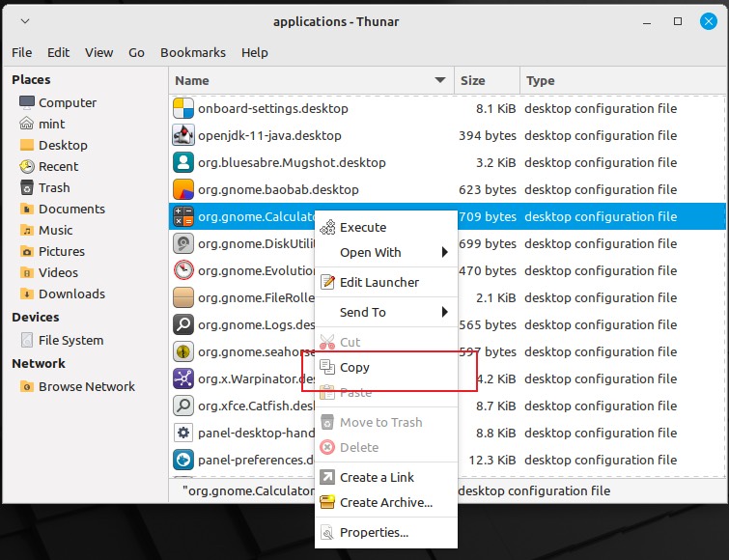Click the mint home icon in sidebar
This screenshot has width=729, height=560.
click(27, 124)
